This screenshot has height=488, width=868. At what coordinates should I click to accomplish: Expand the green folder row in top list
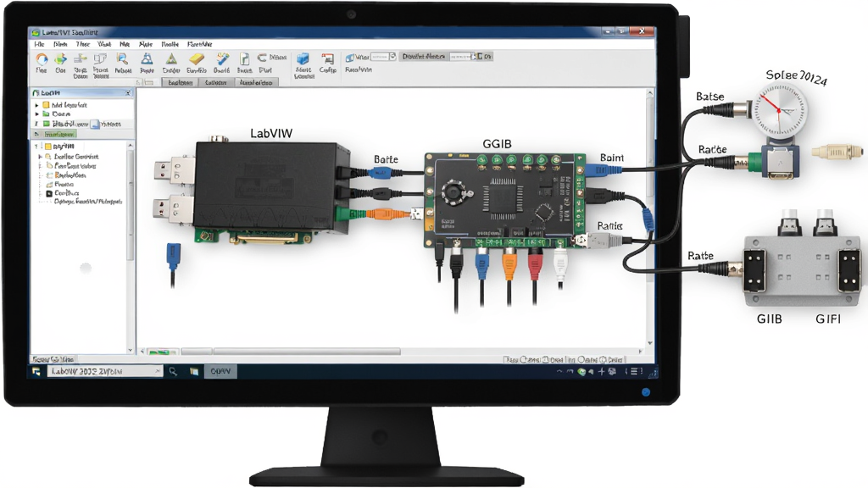[37, 114]
